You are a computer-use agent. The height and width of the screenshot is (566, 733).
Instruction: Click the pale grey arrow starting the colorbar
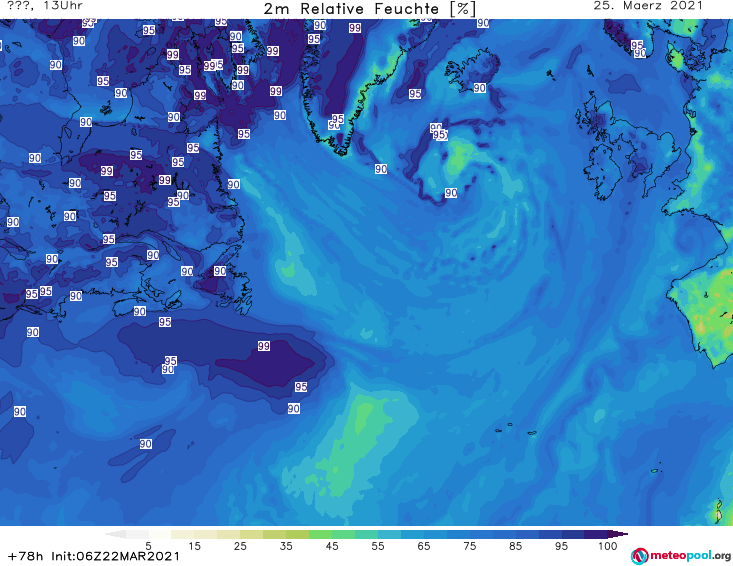(116, 534)
